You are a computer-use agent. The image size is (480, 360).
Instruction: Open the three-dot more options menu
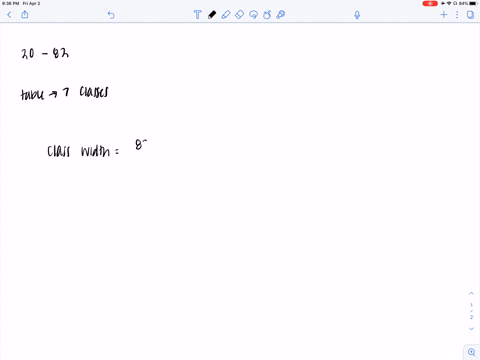point(457,15)
